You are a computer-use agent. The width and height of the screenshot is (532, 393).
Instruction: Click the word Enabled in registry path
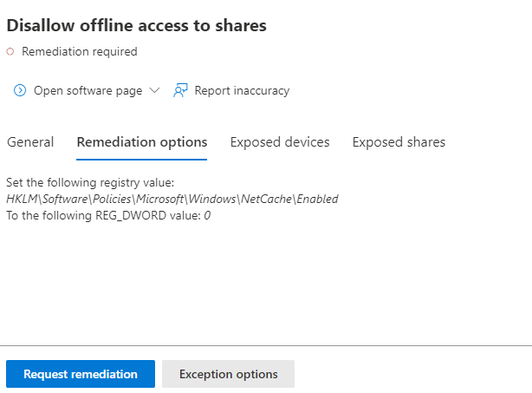(x=318, y=199)
